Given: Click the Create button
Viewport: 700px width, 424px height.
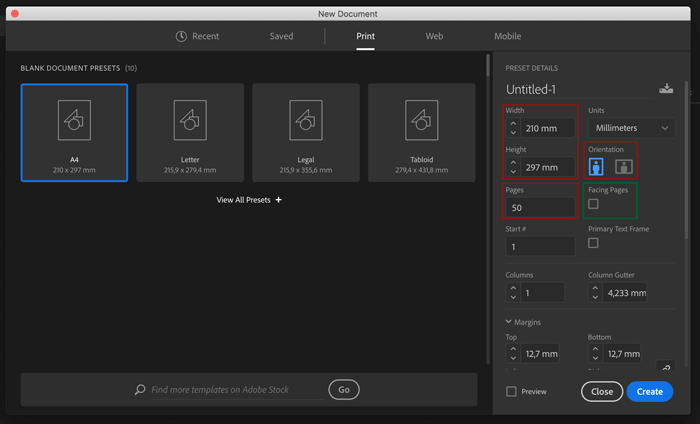Looking at the screenshot, I should [650, 391].
